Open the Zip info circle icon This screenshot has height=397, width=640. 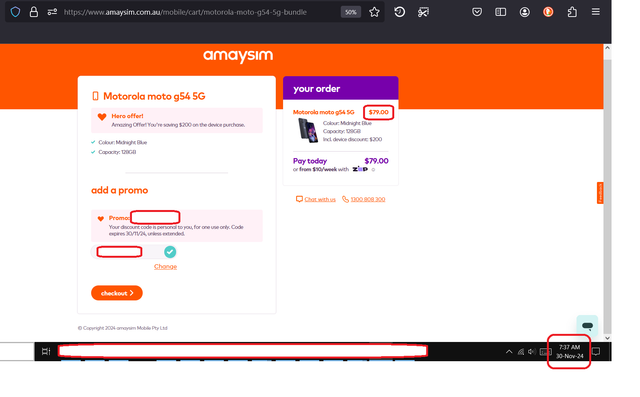[x=373, y=170]
